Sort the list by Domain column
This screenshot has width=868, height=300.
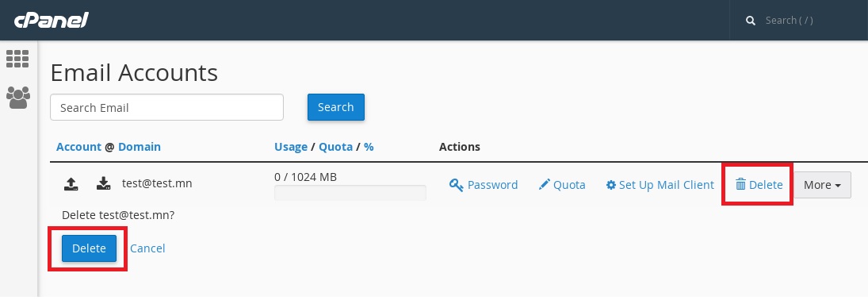[x=140, y=147]
